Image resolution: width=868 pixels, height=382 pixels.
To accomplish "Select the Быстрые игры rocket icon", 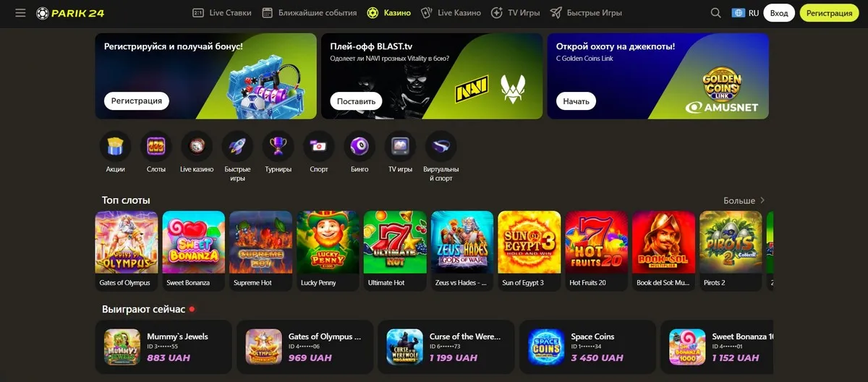I will click(237, 146).
